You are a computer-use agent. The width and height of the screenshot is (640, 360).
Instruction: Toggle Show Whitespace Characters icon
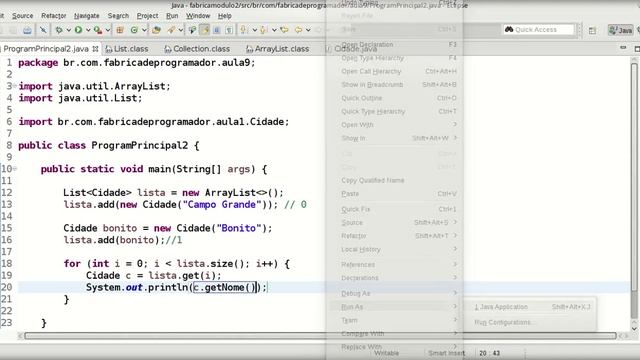(229, 30)
